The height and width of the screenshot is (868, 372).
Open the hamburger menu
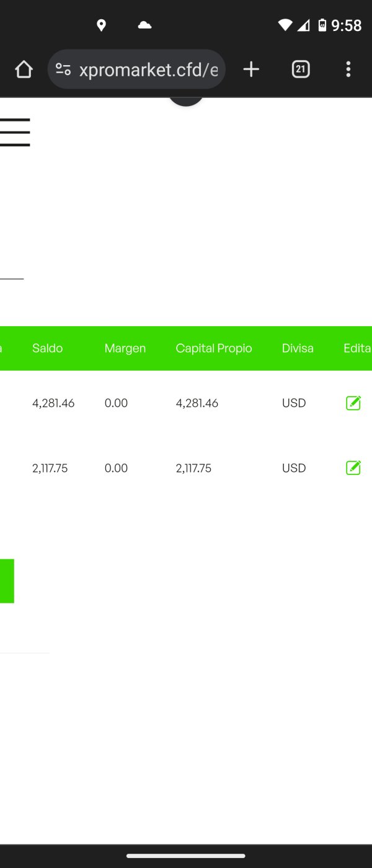point(15,132)
